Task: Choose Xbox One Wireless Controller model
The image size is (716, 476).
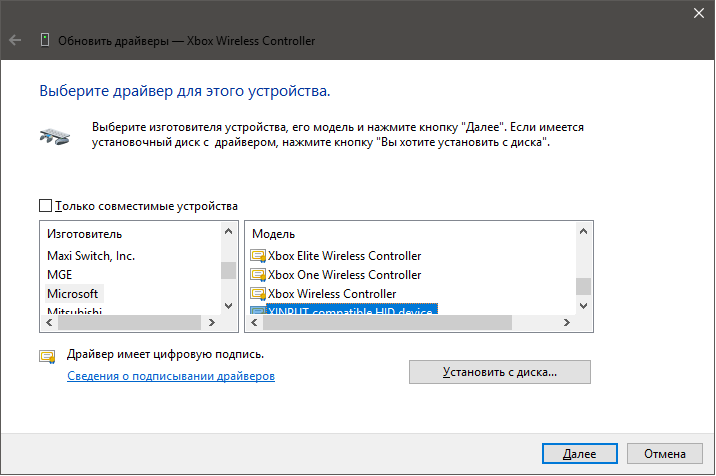Action: coord(344,275)
